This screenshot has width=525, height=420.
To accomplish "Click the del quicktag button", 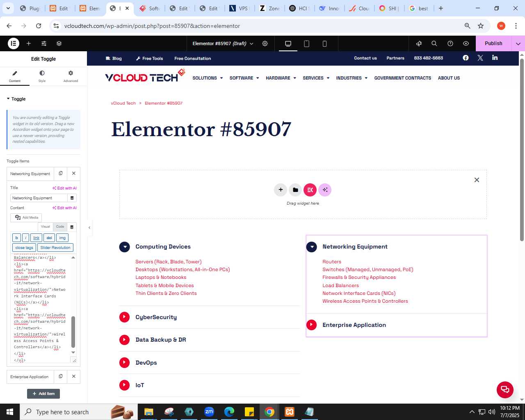I will pos(49,238).
